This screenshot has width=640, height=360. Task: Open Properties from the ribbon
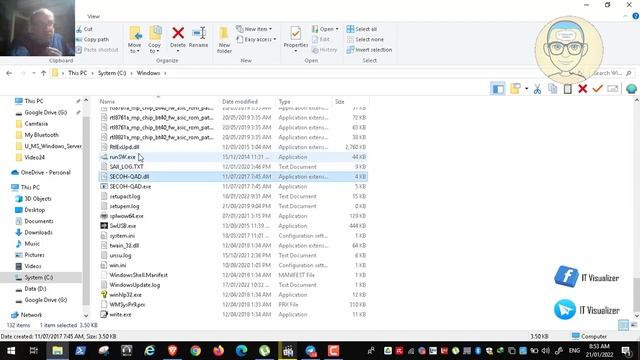tap(296, 38)
